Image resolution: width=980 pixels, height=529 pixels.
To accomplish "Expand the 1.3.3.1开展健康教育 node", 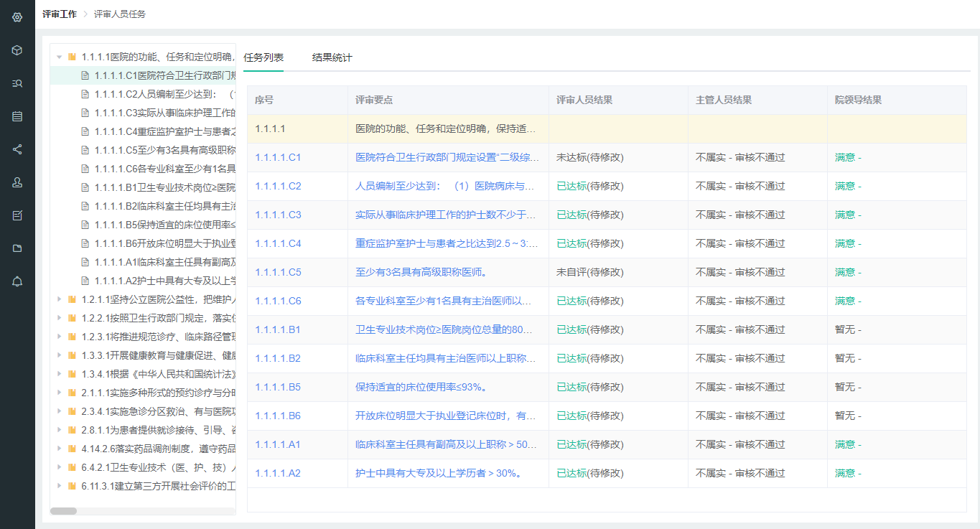I will [x=59, y=355].
